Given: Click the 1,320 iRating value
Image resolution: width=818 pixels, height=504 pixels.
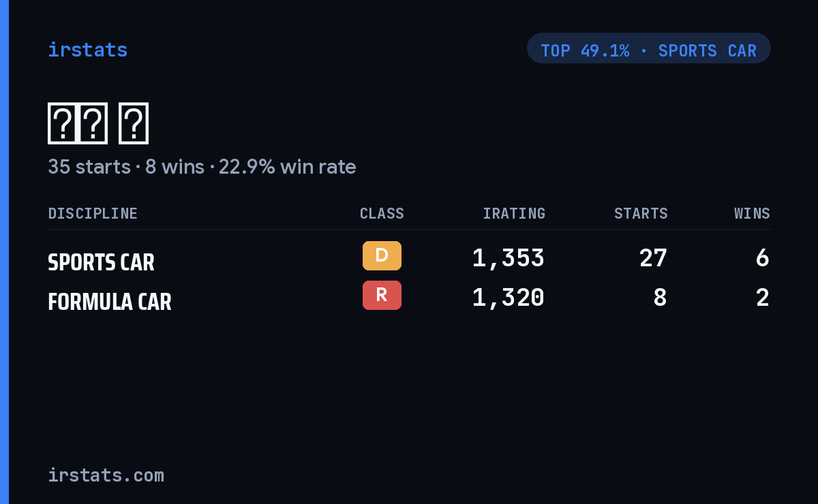Looking at the screenshot, I should (x=509, y=298).
